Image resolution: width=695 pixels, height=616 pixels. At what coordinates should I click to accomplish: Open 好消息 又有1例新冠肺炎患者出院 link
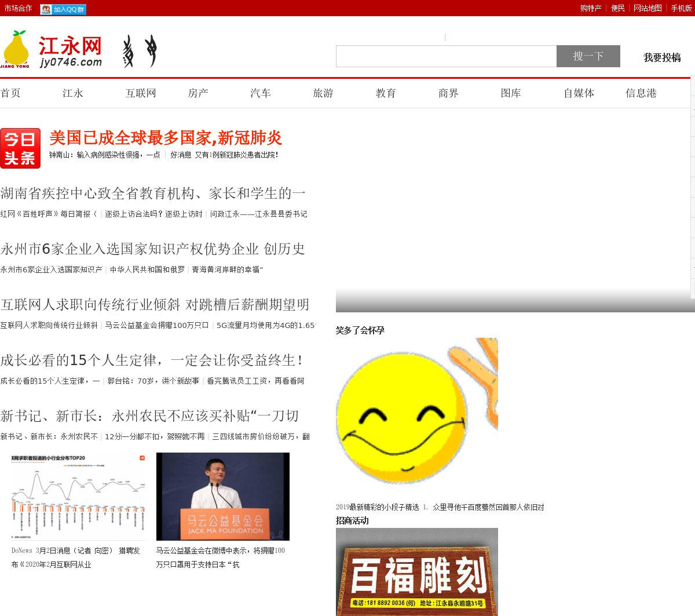224,155
